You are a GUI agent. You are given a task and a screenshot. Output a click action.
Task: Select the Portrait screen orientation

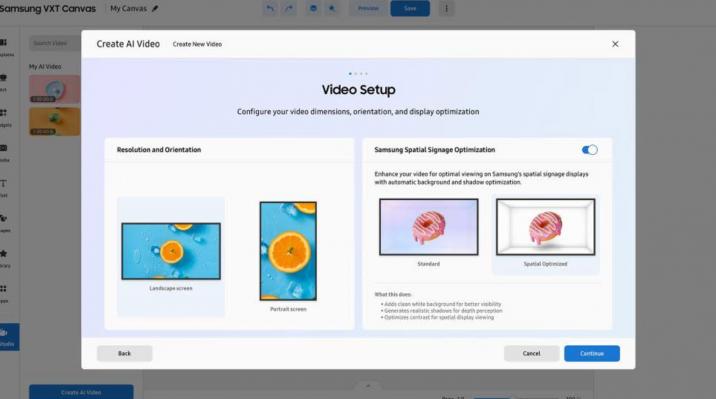(288, 256)
